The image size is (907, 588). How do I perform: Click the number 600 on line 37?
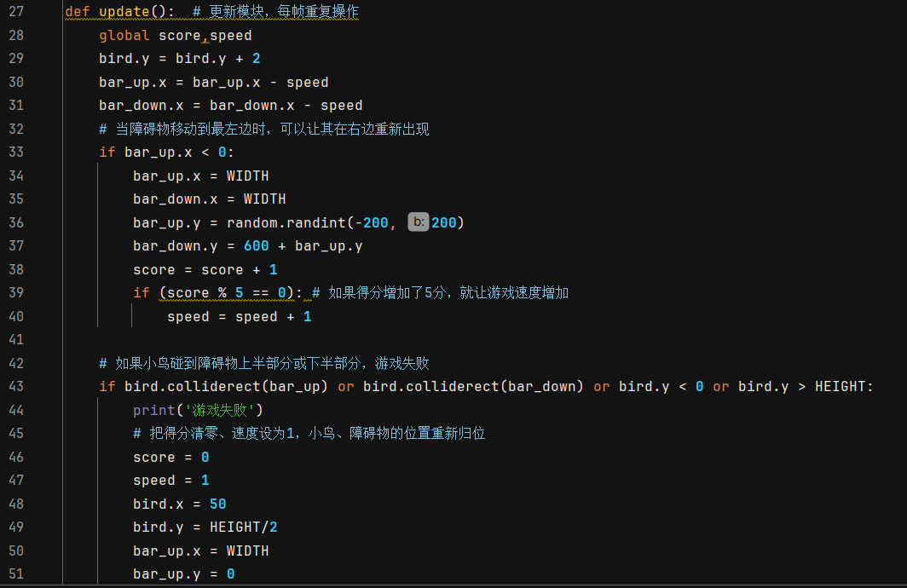(256, 246)
